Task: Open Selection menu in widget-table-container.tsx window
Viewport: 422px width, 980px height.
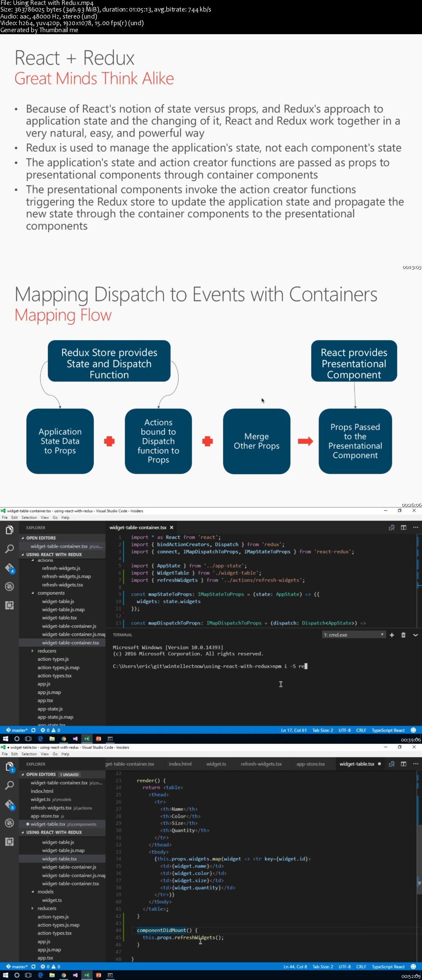Action: tap(29, 517)
